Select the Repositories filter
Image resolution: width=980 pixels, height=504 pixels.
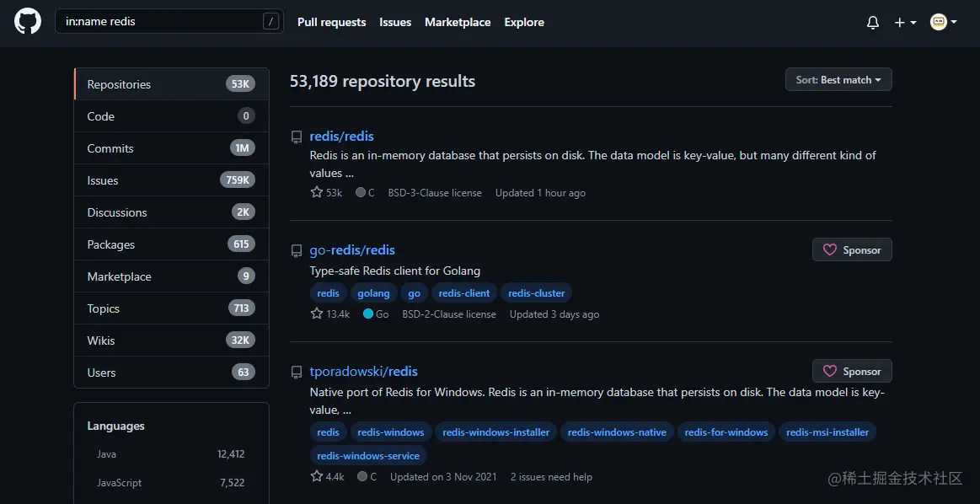tap(171, 83)
